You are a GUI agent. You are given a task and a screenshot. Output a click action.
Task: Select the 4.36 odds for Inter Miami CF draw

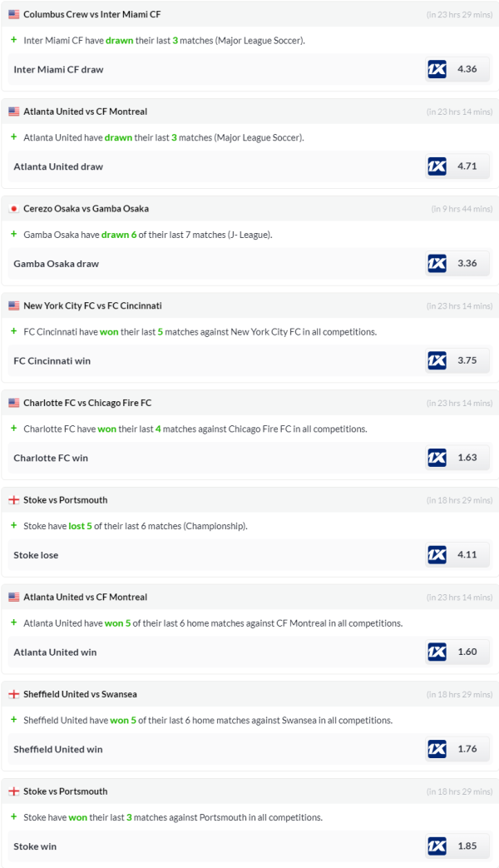click(x=467, y=69)
